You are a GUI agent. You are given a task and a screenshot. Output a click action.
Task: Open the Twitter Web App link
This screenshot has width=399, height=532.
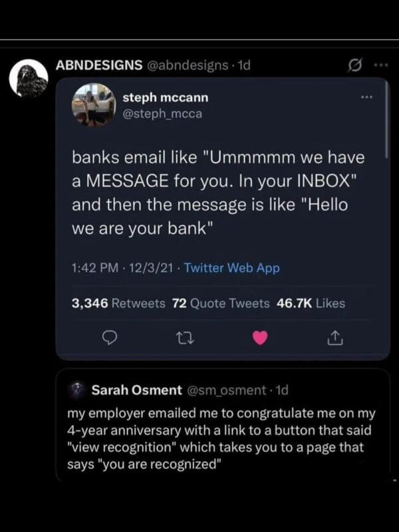point(231,268)
